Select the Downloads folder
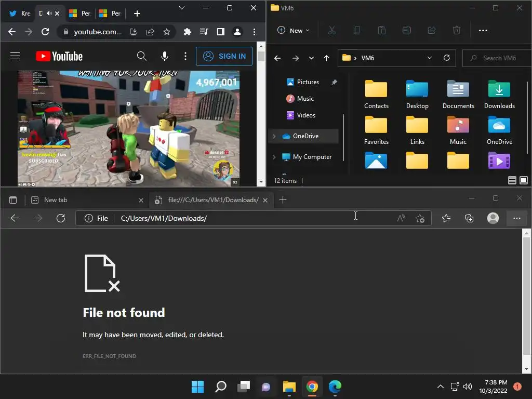This screenshot has width=532, height=399. (499, 95)
